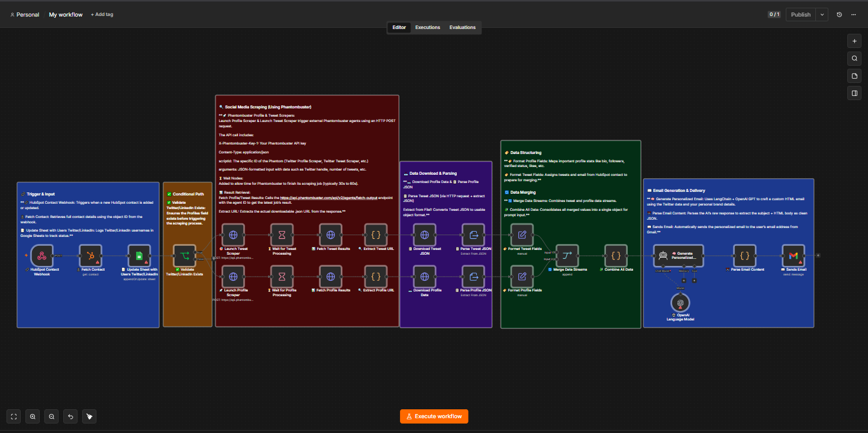Select the Format Tweet Fields node
The image size is (868, 433).
[x=522, y=235]
